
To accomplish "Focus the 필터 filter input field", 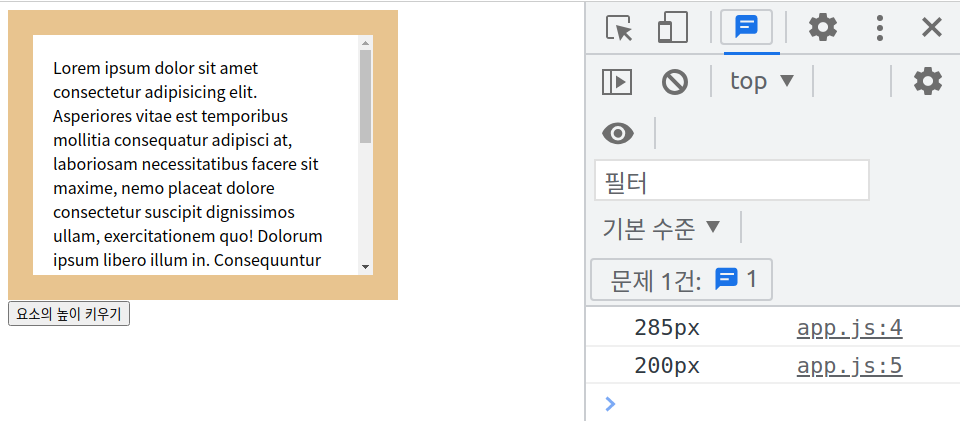I will [732, 180].
